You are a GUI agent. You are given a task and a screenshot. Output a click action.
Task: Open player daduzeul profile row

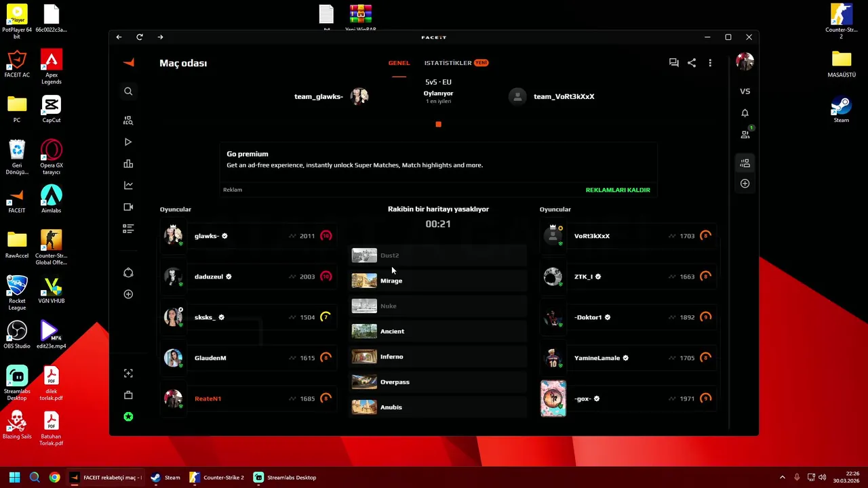coord(248,277)
